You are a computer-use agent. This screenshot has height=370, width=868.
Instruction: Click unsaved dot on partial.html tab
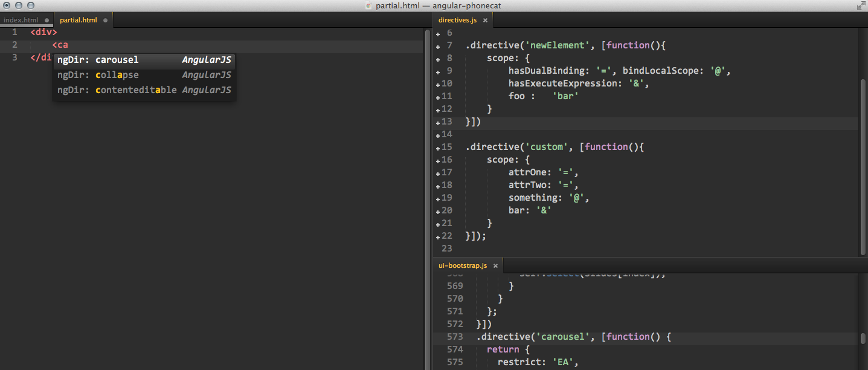pos(105,20)
